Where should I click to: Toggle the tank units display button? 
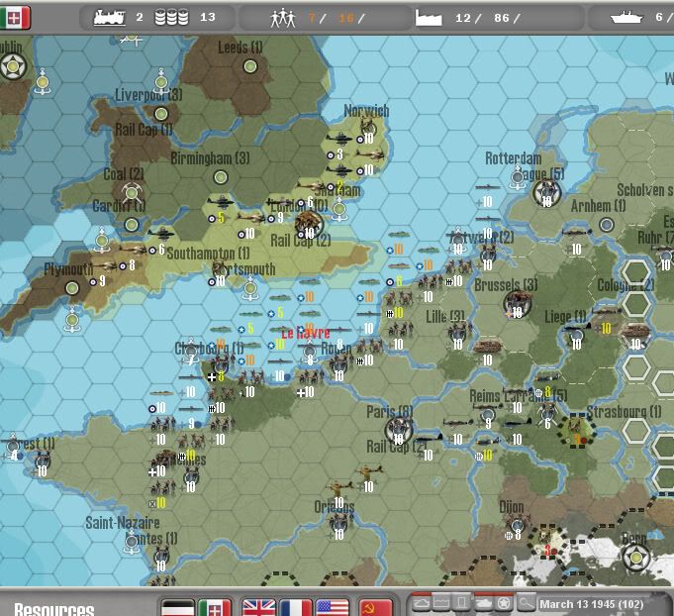pos(482,603)
